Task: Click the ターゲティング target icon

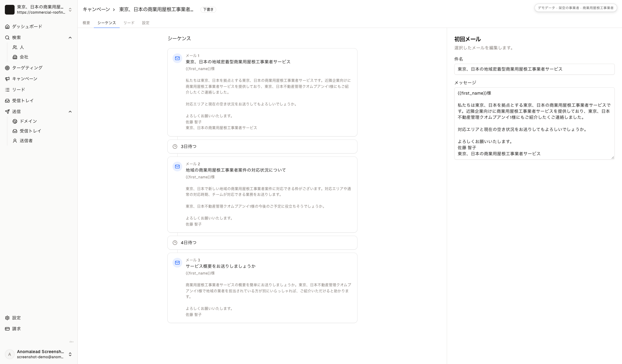Action: (7, 68)
